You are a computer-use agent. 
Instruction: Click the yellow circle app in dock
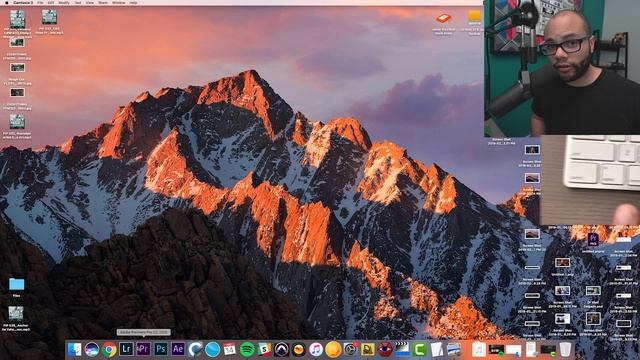(333, 349)
